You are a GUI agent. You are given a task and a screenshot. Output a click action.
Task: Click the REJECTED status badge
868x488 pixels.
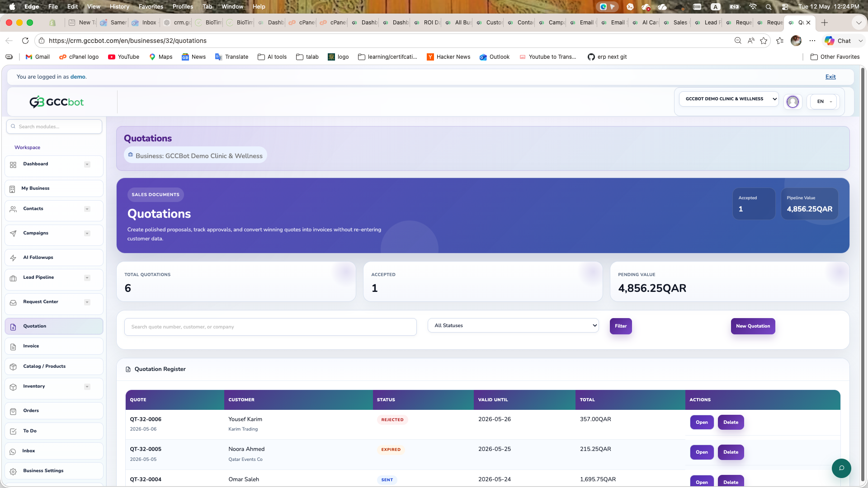pos(392,420)
